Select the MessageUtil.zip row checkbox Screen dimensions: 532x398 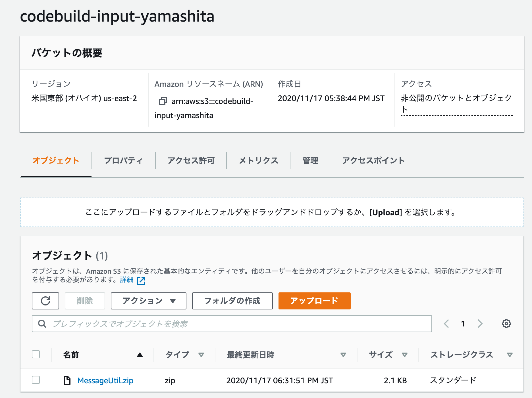(36, 380)
